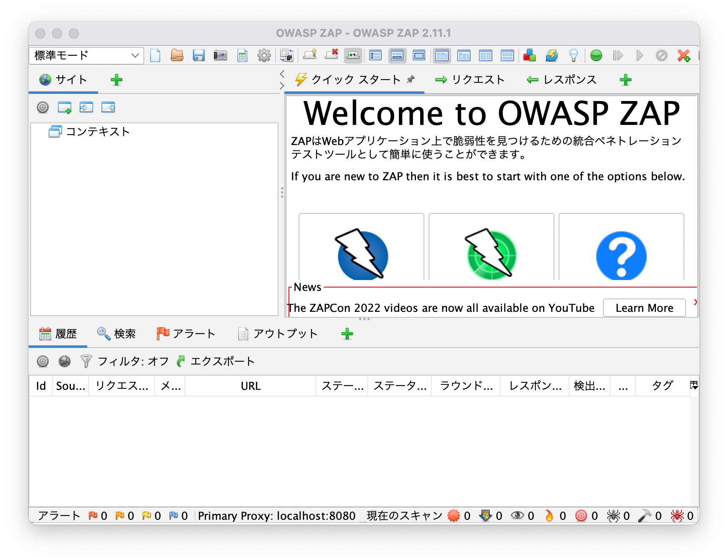Screen dimensions: 728x560
Task: Click the red flag alert counter
Action: 98,516
